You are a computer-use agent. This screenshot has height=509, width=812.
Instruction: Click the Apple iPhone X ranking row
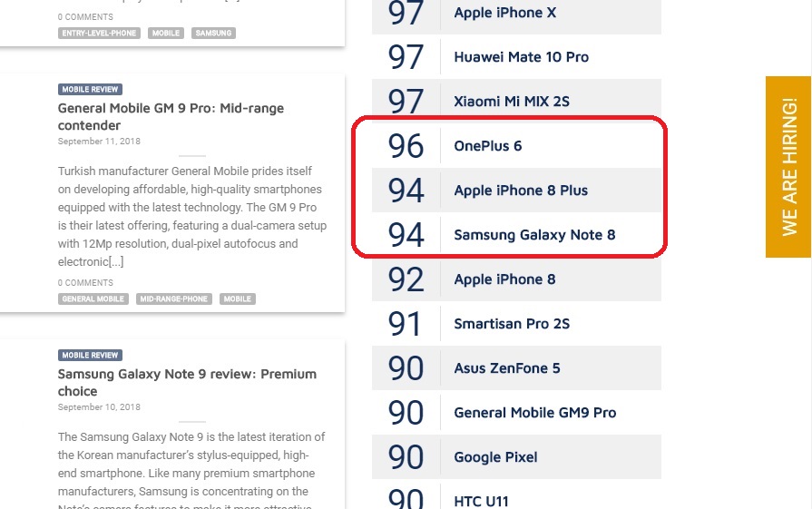(x=516, y=13)
